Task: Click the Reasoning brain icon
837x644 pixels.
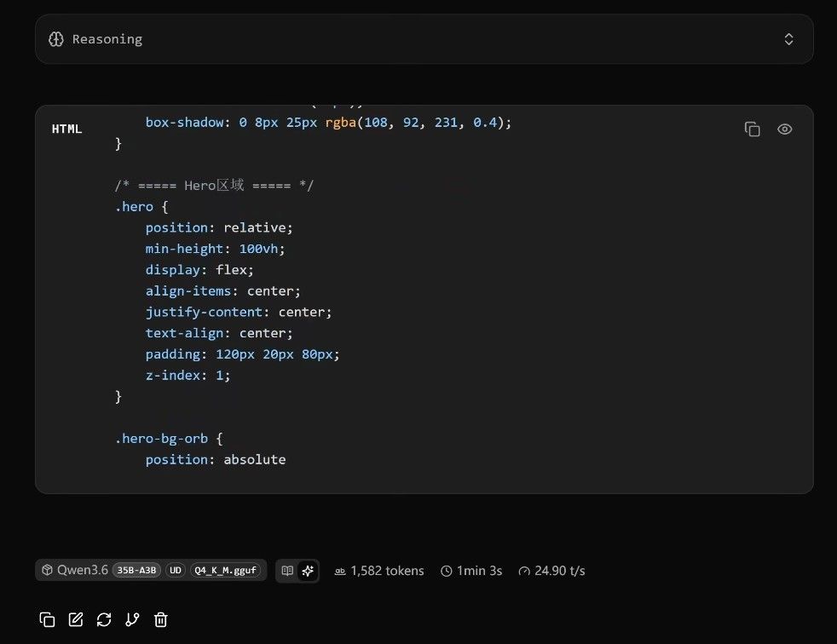Action: click(x=56, y=39)
